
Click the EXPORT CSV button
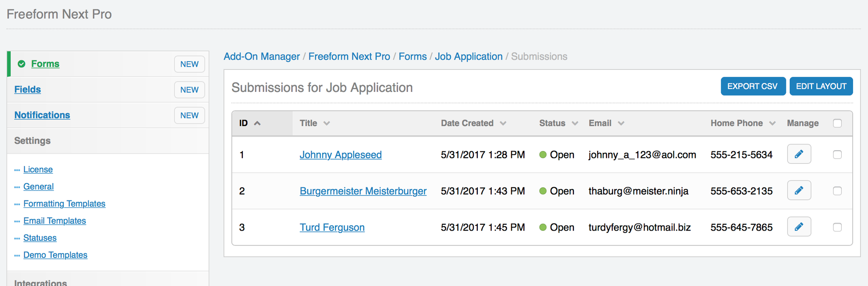[753, 86]
